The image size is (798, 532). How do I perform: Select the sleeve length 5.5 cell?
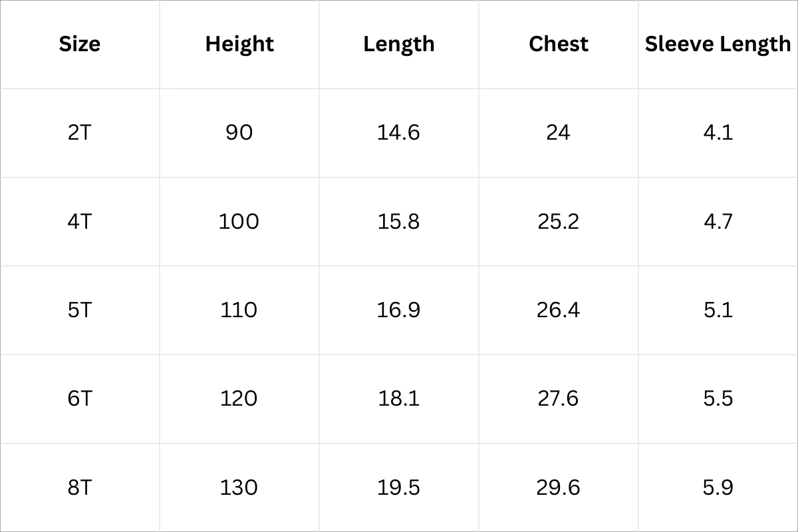pos(718,398)
